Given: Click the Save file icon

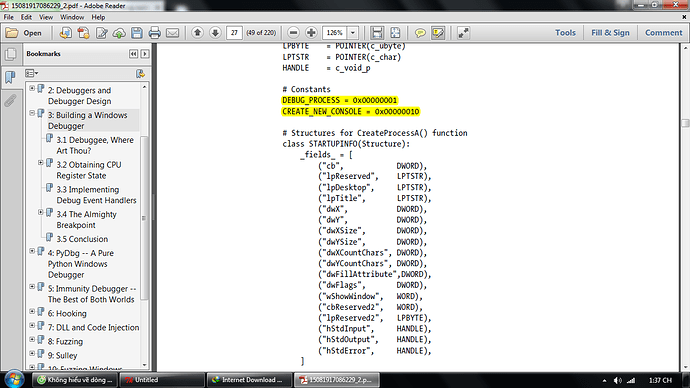Looking at the screenshot, I should coord(137,33).
